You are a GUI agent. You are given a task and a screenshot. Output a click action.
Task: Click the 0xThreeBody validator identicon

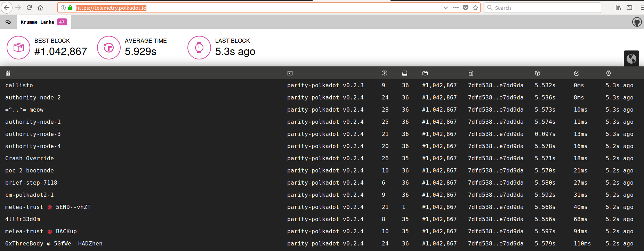(x=48, y=244)
